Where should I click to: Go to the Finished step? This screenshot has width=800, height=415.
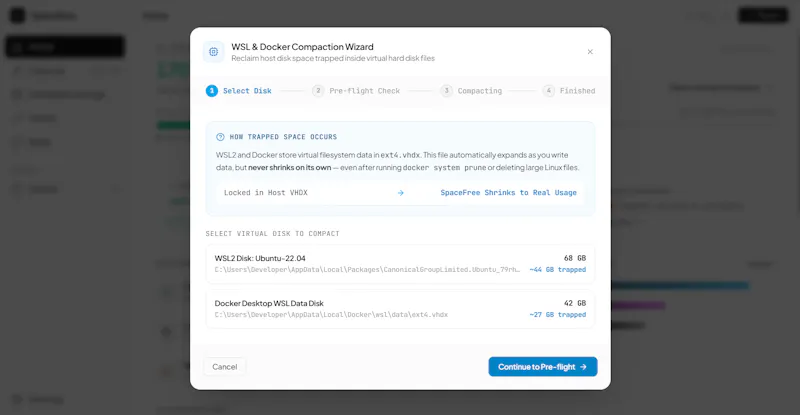(x=569, y=91)
